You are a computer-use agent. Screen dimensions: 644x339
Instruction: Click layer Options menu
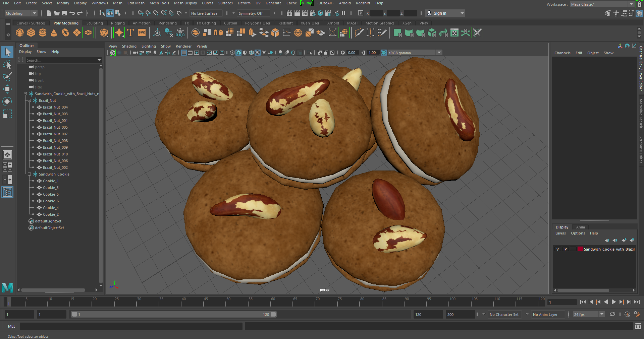578,233
